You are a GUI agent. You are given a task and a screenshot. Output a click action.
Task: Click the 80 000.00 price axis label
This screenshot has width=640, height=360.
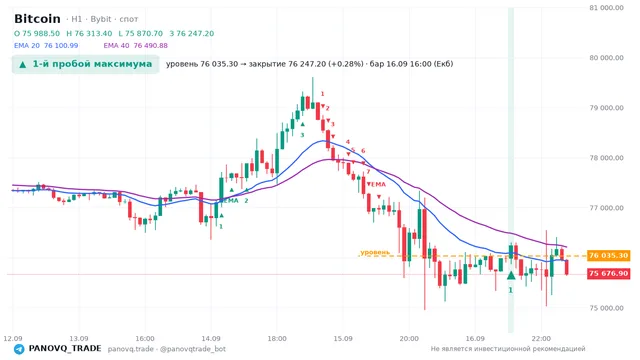606,58
